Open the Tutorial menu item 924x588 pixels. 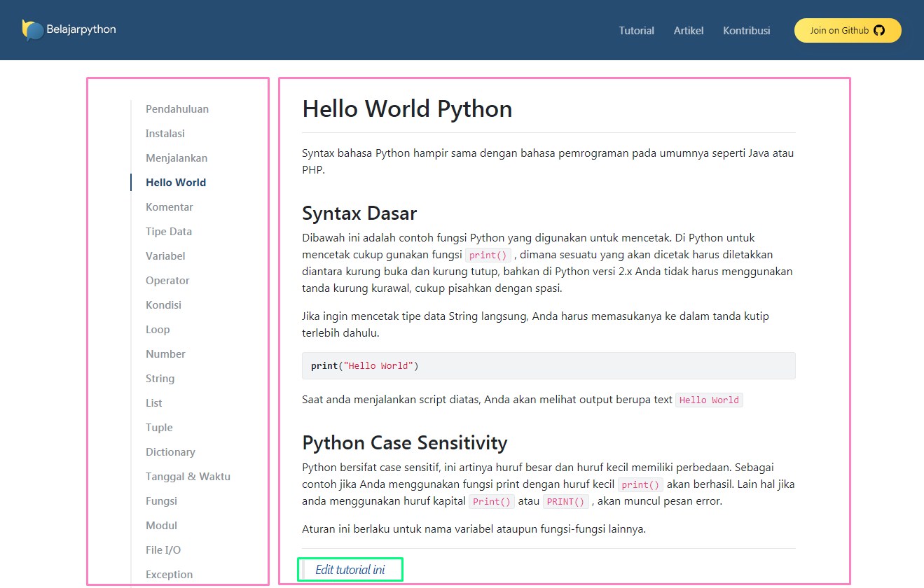pyautogui.click(x=636, y=31)
